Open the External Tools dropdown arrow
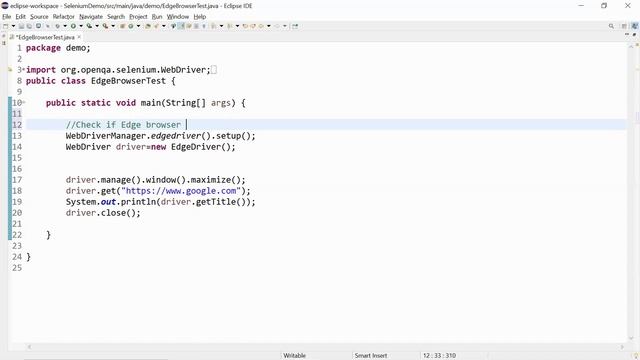The height and width of the screenshot is (360, 640). tap(113, 26)
